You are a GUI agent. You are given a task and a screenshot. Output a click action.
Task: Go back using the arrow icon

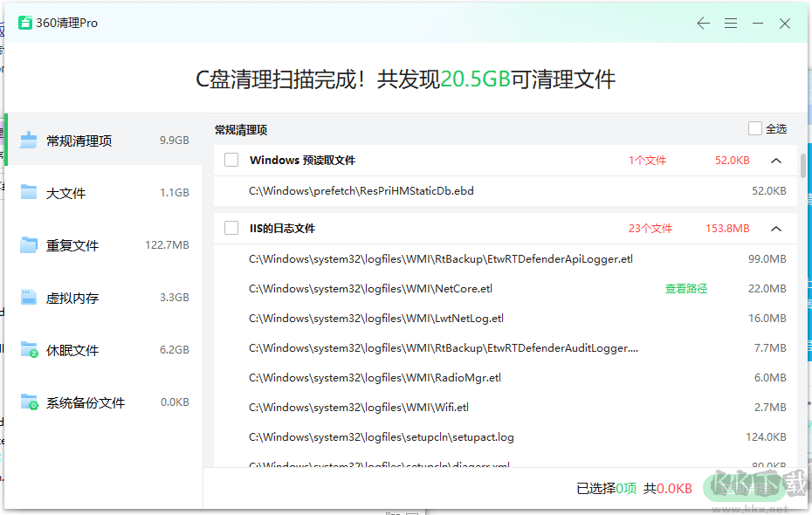[x=703, y=24]
